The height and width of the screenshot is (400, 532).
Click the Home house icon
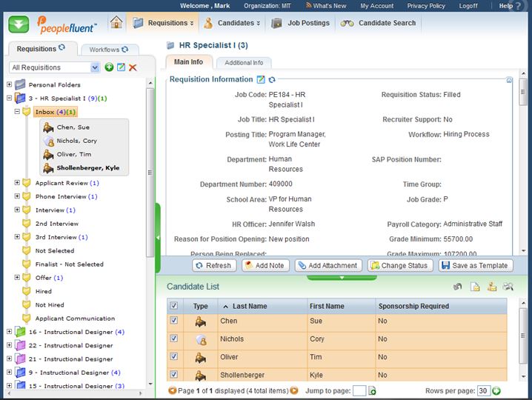pos(116,23)
